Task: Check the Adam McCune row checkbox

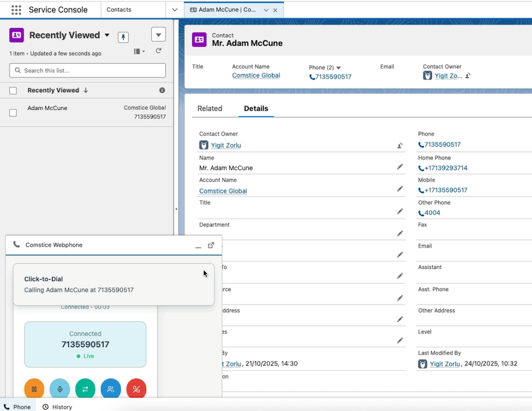Action: pos(13,112)
